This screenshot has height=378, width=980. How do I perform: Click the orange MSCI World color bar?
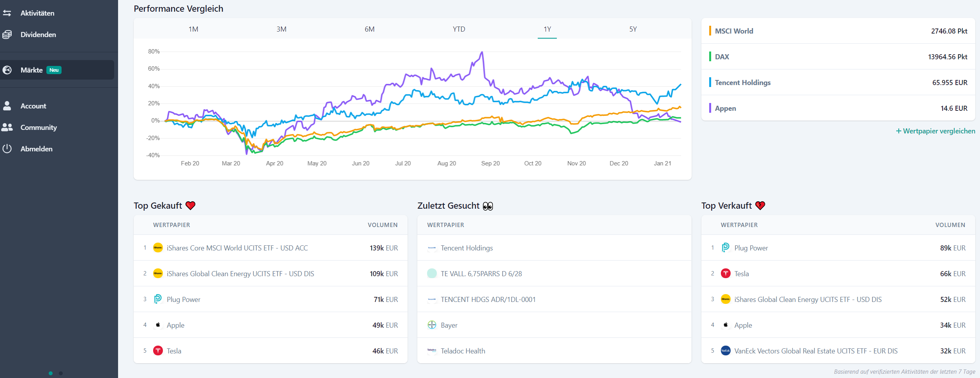tap(710, 31)
